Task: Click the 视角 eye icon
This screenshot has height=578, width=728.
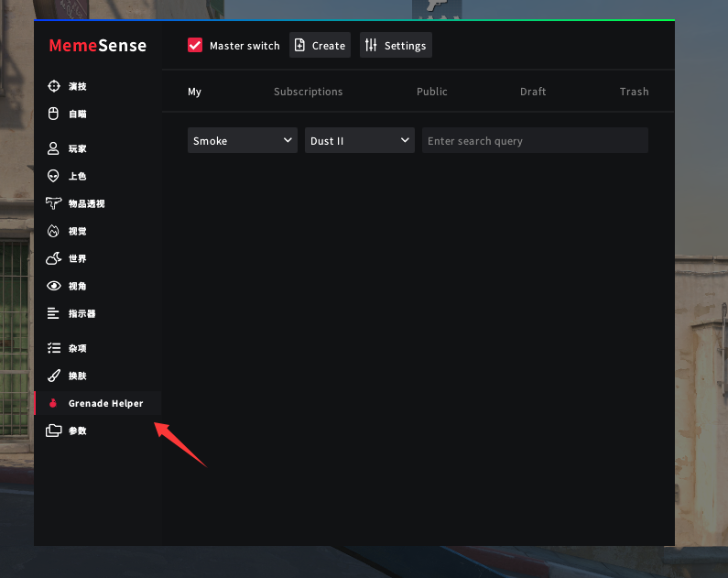Action: point(53,286)
